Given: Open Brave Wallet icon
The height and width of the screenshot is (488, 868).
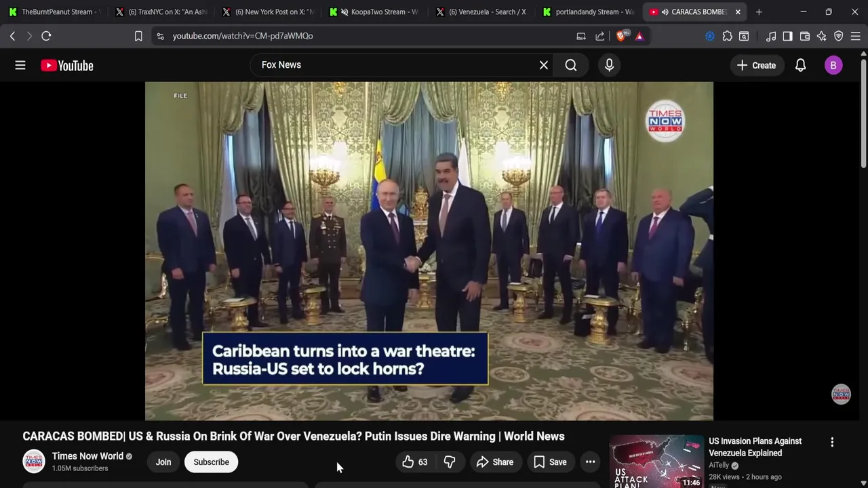Looking at the screenshot, I should pyautogui.click(x=805, y=36).
